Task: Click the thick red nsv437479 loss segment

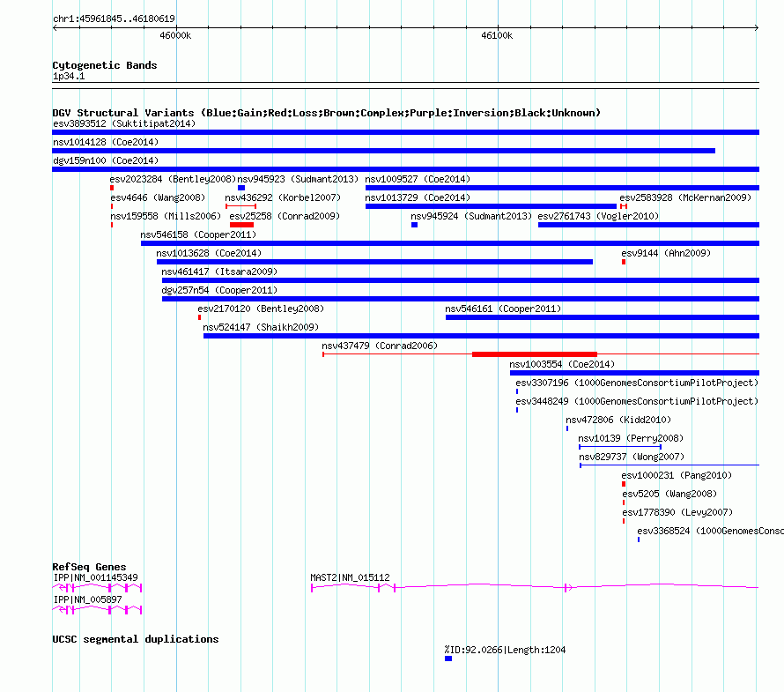Action: click(x=535, y=354)
